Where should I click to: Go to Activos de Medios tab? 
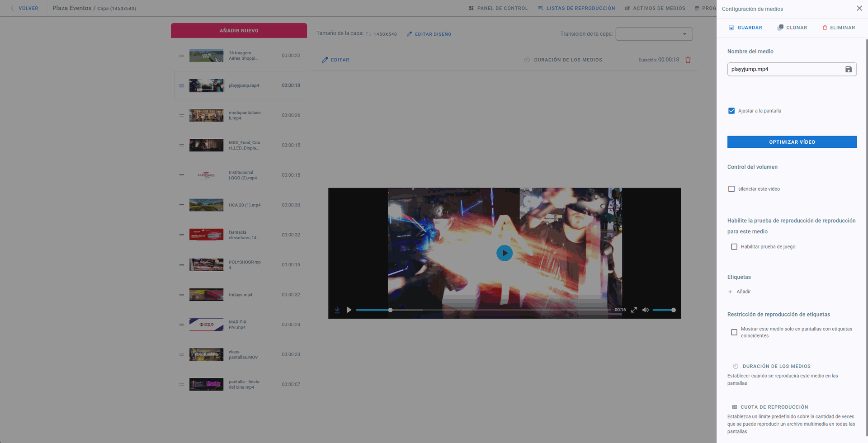point(655,8)
